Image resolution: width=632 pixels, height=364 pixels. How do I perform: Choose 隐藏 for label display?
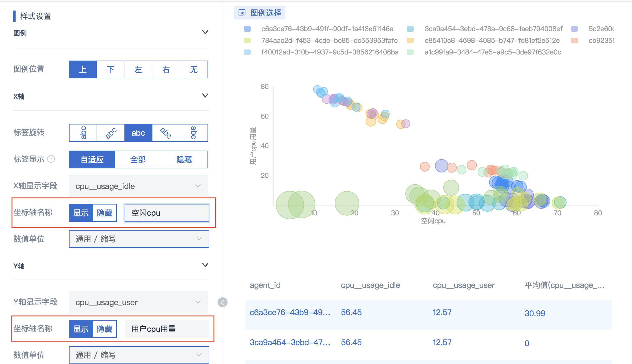pos(184,159)
